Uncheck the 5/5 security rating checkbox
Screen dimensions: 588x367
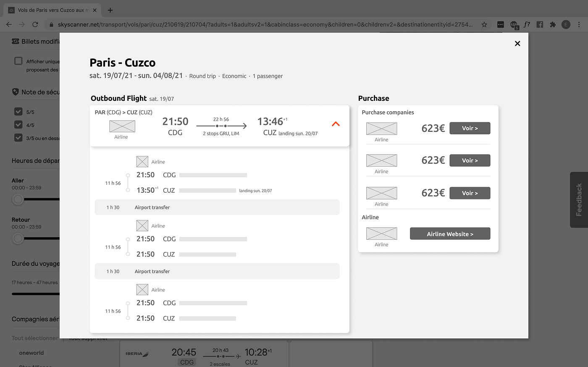click(x=18, y=112)
